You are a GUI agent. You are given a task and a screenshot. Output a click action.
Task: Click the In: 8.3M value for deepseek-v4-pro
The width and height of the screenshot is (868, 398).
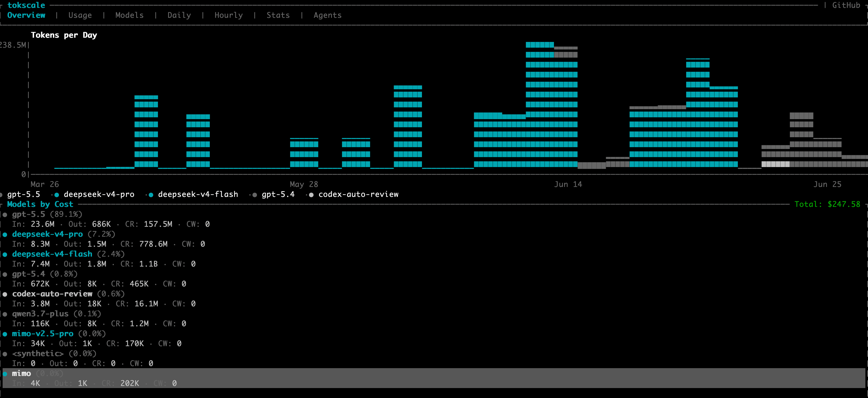(x=31, y=244)
